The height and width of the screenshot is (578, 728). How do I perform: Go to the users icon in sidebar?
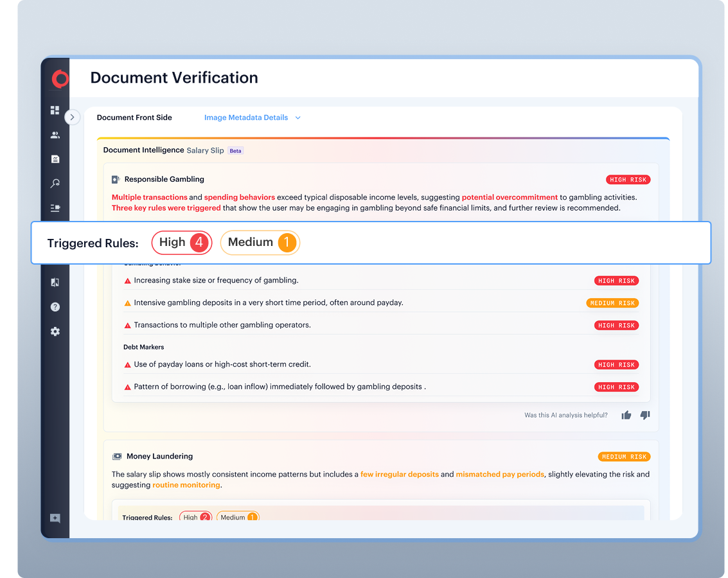[x=55, y=135]
